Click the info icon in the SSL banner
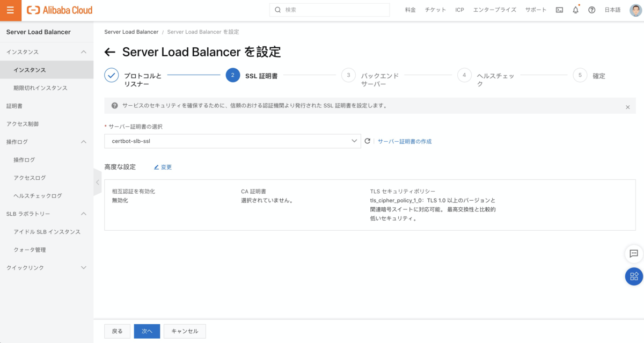The image size is (644, 343). (114, 106)
